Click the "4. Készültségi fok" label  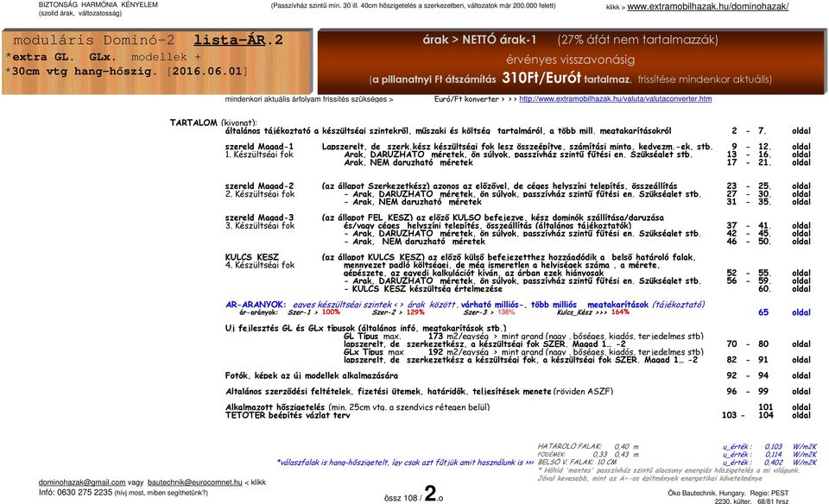pyautogui.click(x=260, y=265)
